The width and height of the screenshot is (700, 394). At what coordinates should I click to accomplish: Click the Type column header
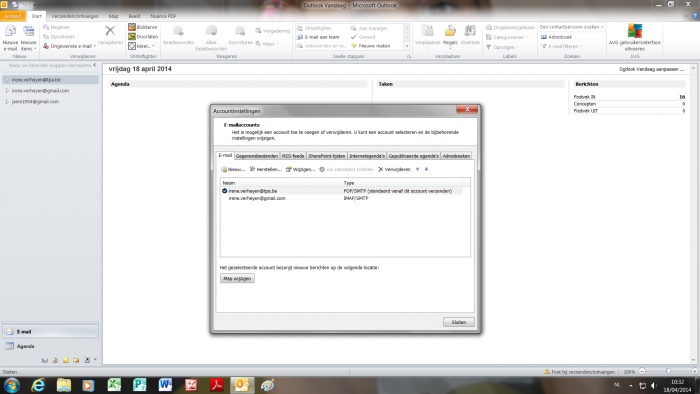[402, 183]
